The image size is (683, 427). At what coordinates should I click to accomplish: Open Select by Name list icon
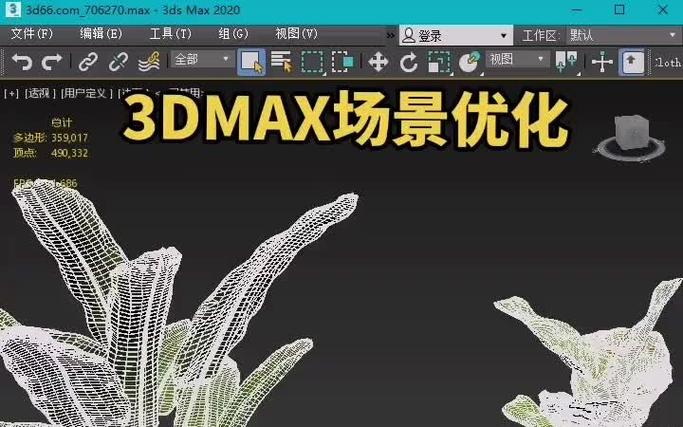click(281, 61)
